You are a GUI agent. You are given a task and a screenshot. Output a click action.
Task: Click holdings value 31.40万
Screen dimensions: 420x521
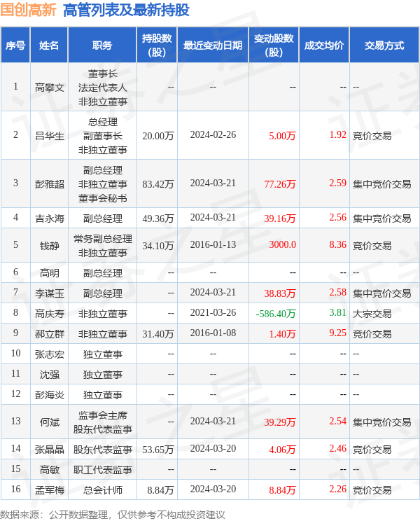[x=158, y=334]
